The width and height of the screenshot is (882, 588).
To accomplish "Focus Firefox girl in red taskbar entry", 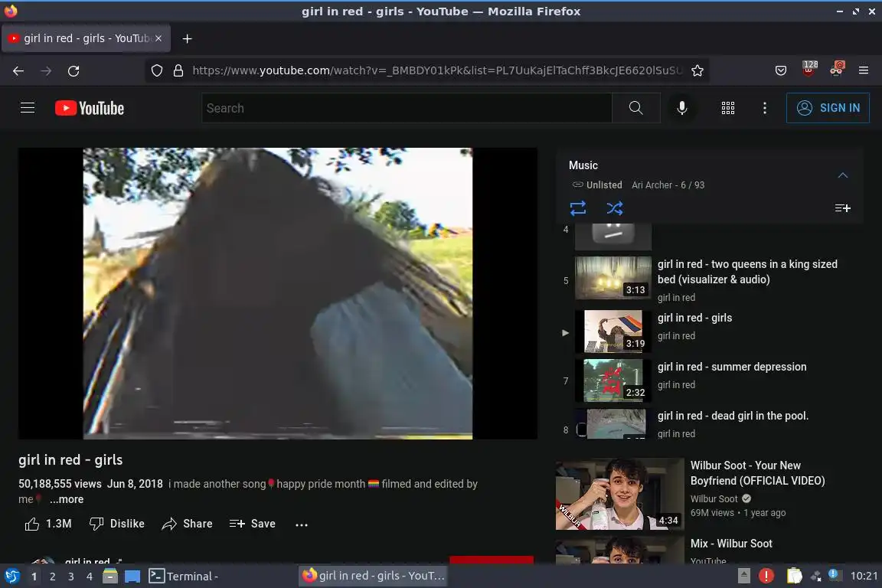I will (374, 576).
